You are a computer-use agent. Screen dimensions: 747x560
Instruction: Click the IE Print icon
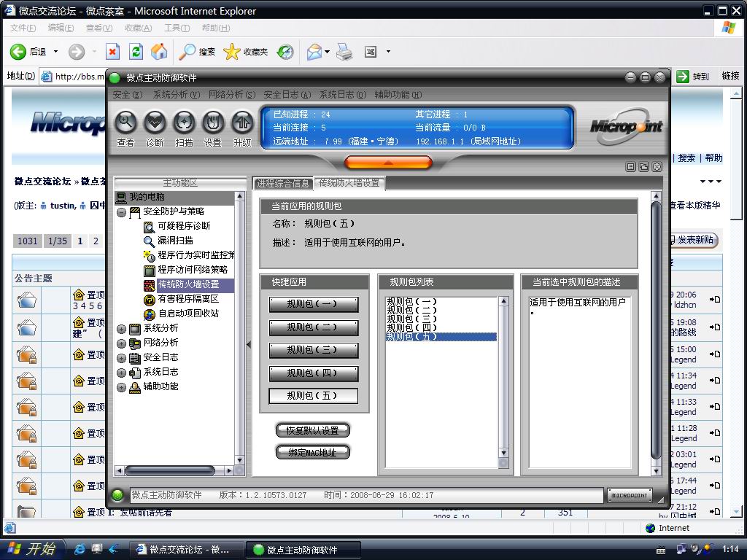[344, 52]
